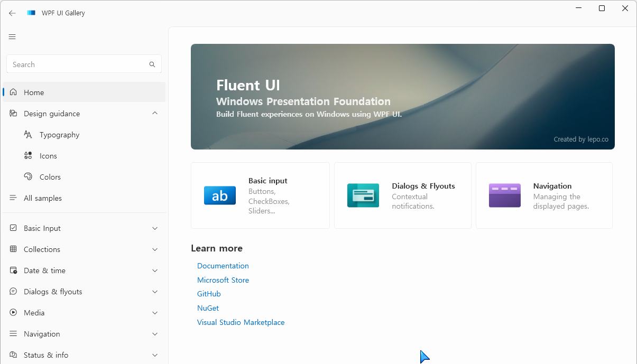The height and width of the screenshot is (364, 637).
Task: Select the Design guidance menu item
Action: pos(84,114)
